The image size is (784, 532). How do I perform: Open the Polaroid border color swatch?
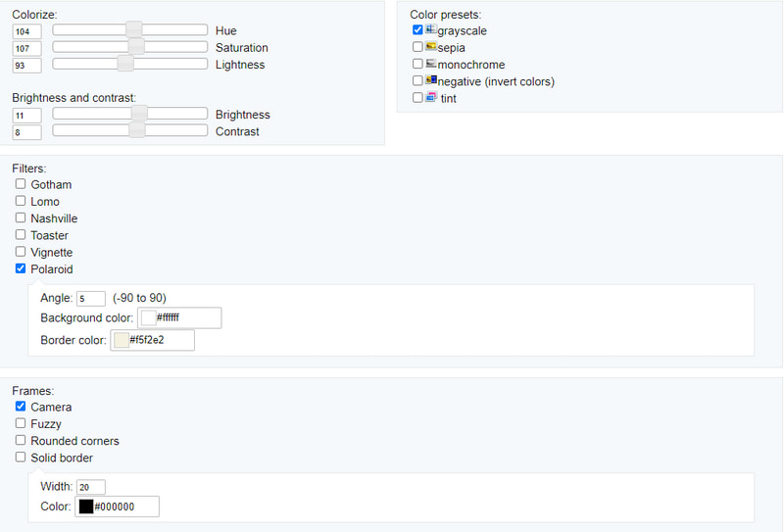(122, 340)
